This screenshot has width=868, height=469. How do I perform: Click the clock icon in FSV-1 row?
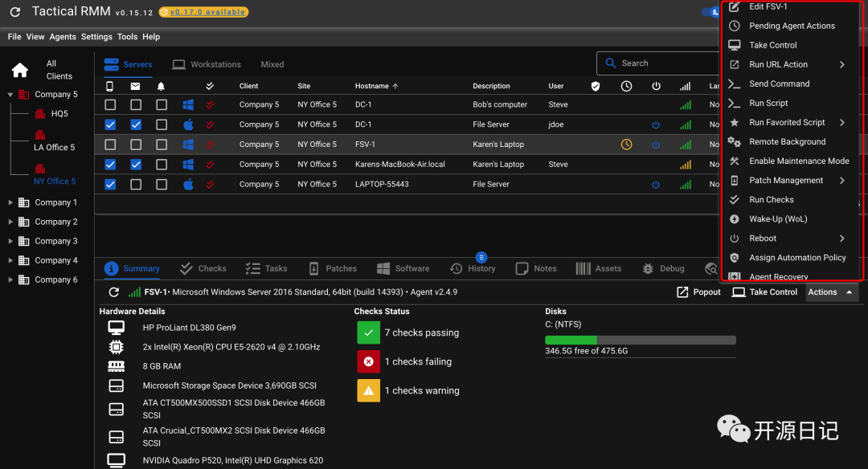pos(627,145)
